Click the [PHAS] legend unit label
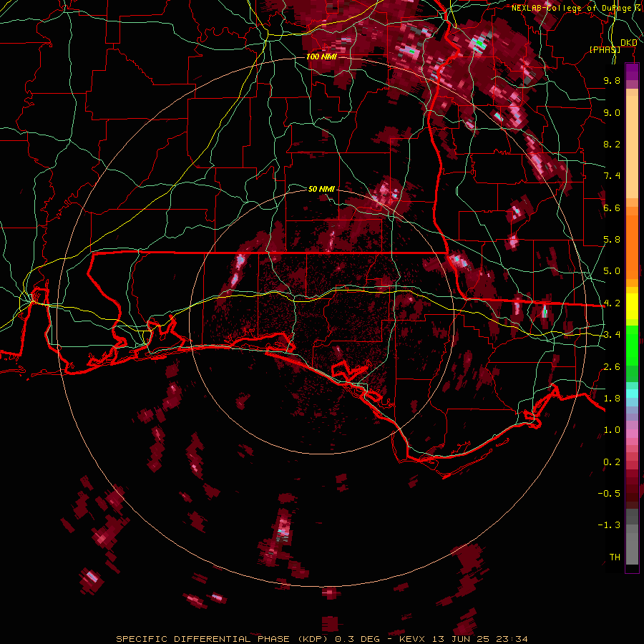 coord(605,49)
